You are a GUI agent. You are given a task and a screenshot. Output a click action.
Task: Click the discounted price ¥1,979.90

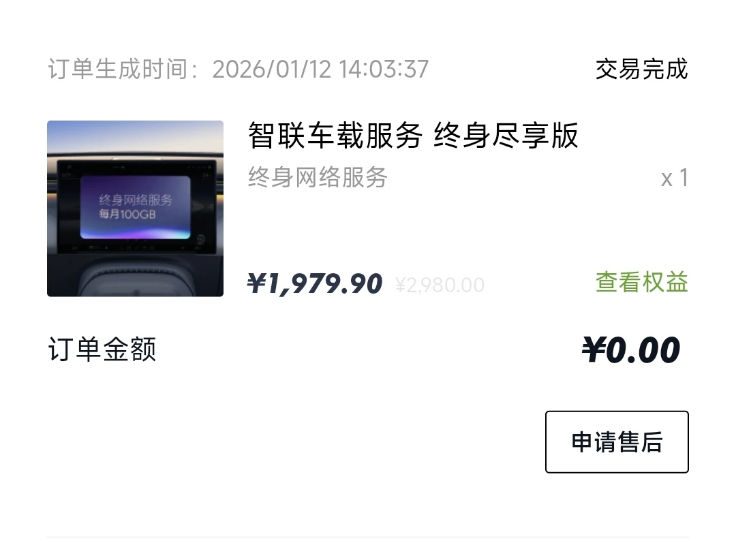(315, 283)
